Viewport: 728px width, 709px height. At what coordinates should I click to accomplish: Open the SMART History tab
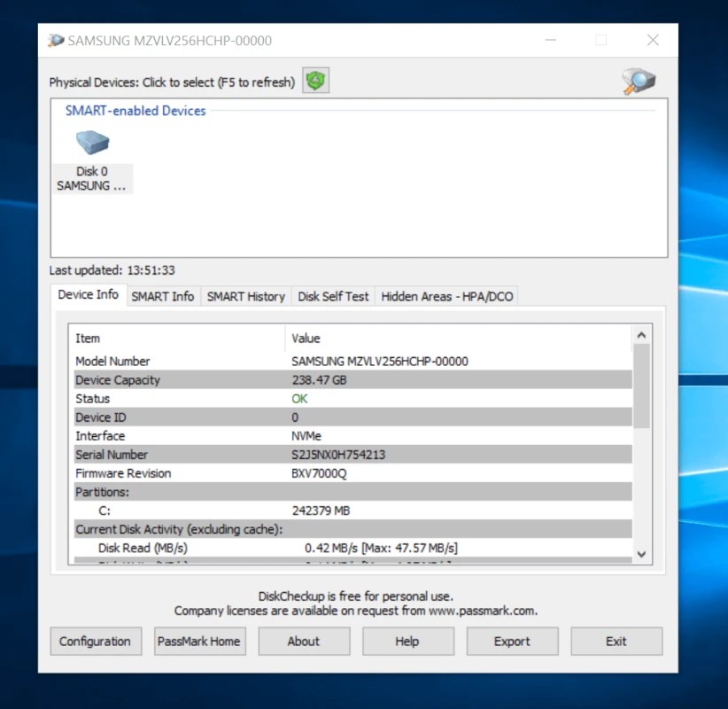(246, 296)
